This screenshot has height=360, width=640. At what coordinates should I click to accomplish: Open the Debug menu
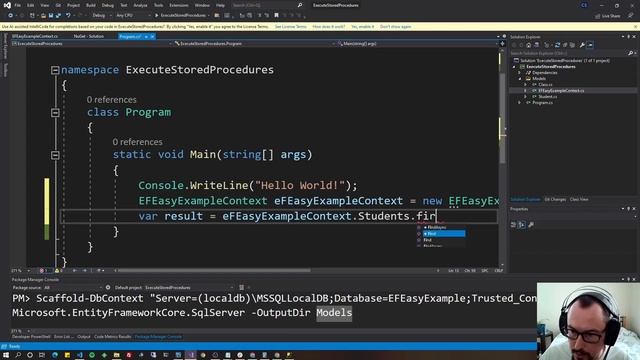coord(108,5)
